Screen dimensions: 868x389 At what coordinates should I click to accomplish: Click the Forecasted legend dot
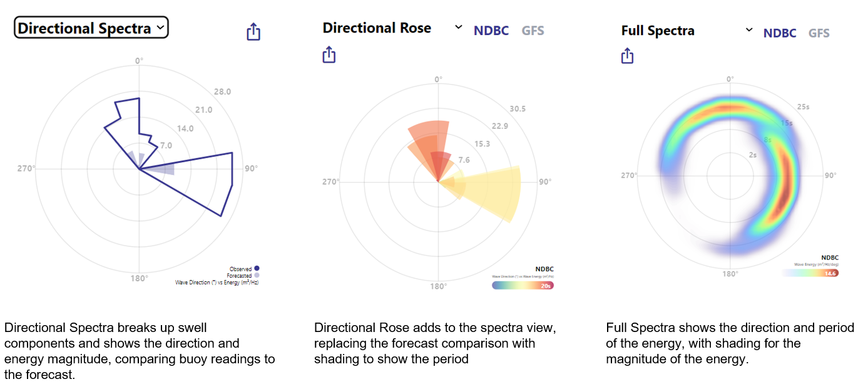(257, 276)
